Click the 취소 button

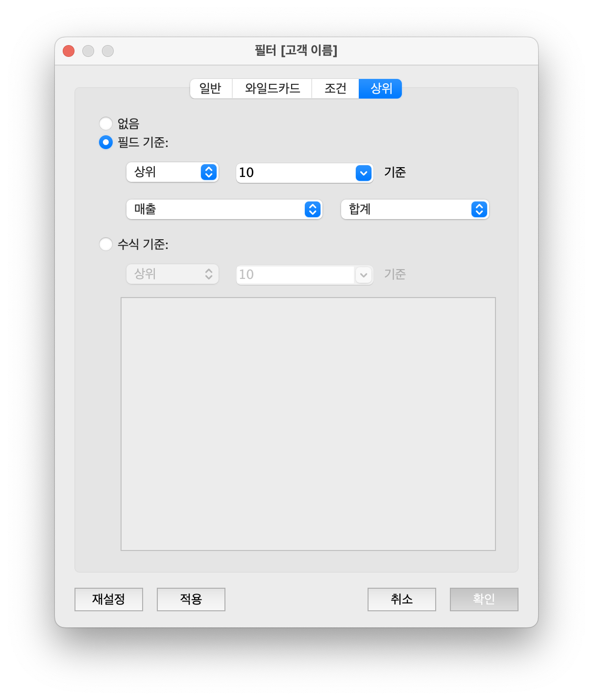402,600
